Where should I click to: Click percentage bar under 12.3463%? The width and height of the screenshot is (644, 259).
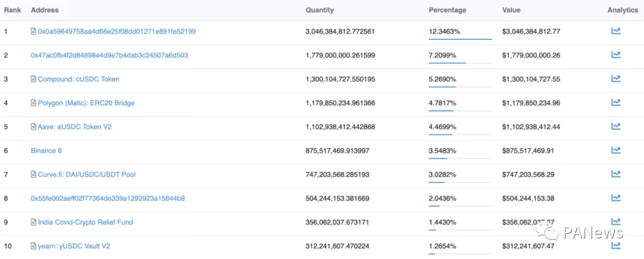click(x=460, y=39)
